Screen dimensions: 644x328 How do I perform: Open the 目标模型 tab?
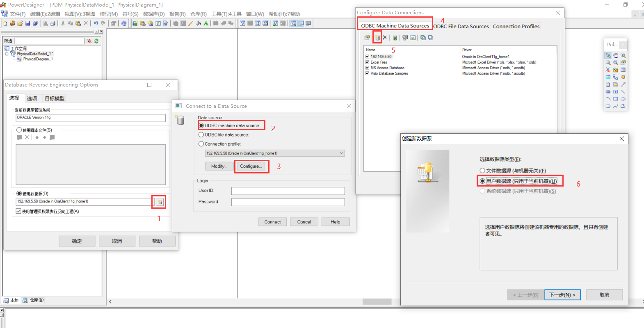pyautogui.click(x=55, y=98)
